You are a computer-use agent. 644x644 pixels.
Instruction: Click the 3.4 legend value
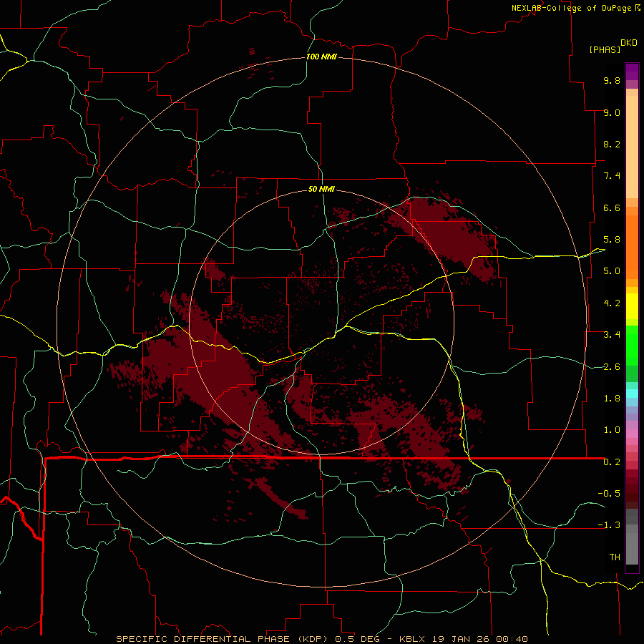612,335
